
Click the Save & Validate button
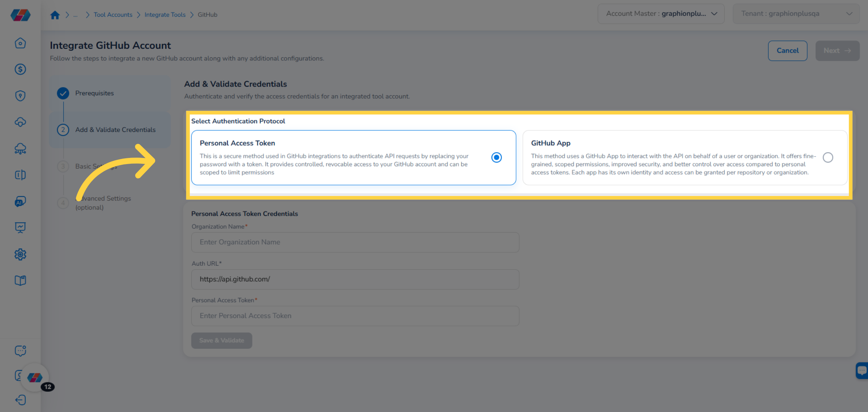(x=222, y=340)
